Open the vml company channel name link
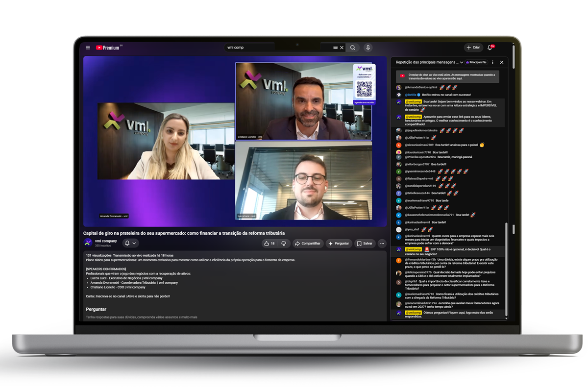 tap(106, 241)
